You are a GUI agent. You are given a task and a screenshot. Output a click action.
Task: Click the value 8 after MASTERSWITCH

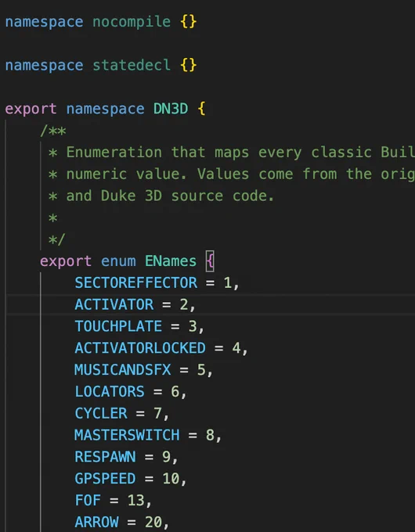coord(210,435)
